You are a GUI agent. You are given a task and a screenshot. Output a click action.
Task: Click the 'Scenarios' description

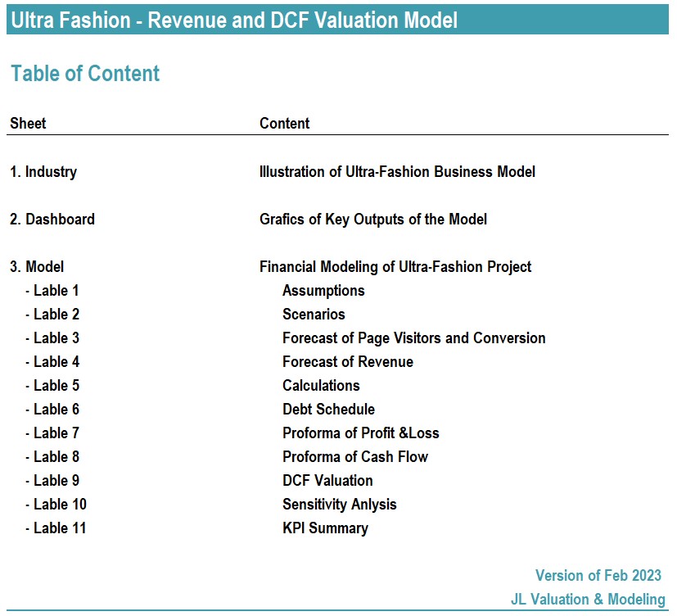coord(314,314)
